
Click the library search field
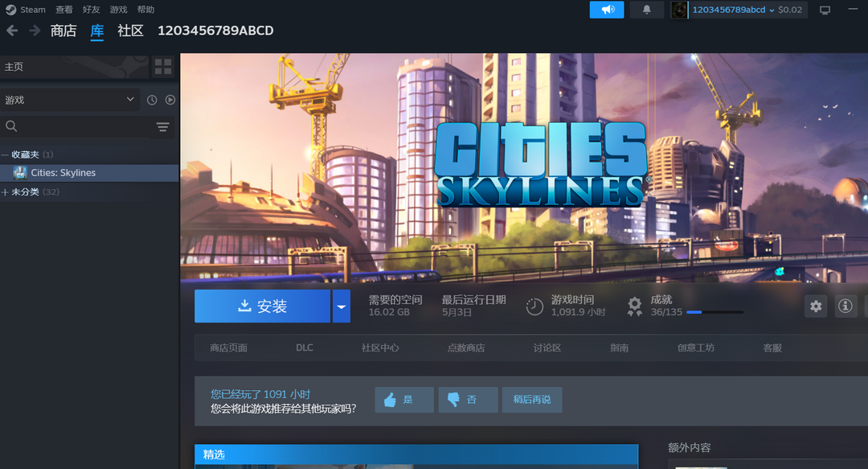[x=88, y=126]
